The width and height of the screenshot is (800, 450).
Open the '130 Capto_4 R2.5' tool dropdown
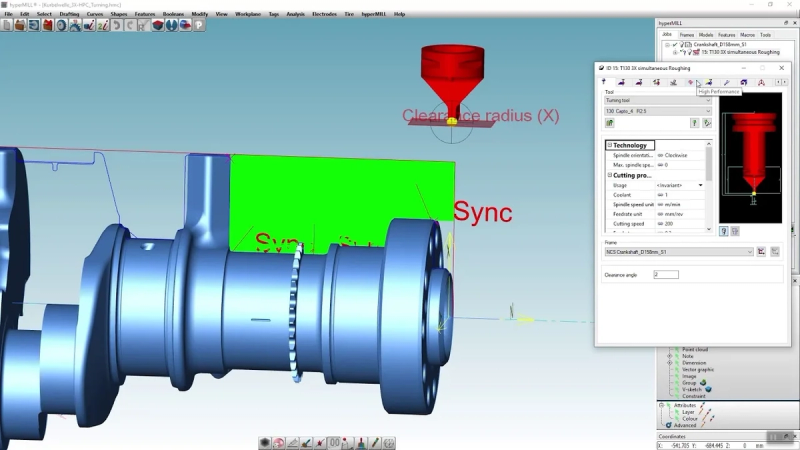pyautogui.click(x=658, y=111)
